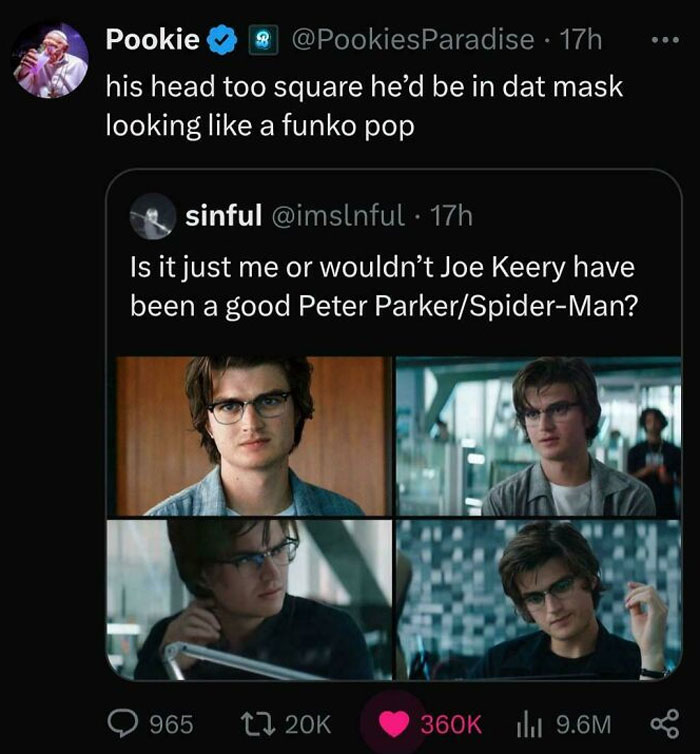Viewport: 700px width, 754px height.
Task: Open the quoted post text about Spider-Man
Action: coord(384,286)
